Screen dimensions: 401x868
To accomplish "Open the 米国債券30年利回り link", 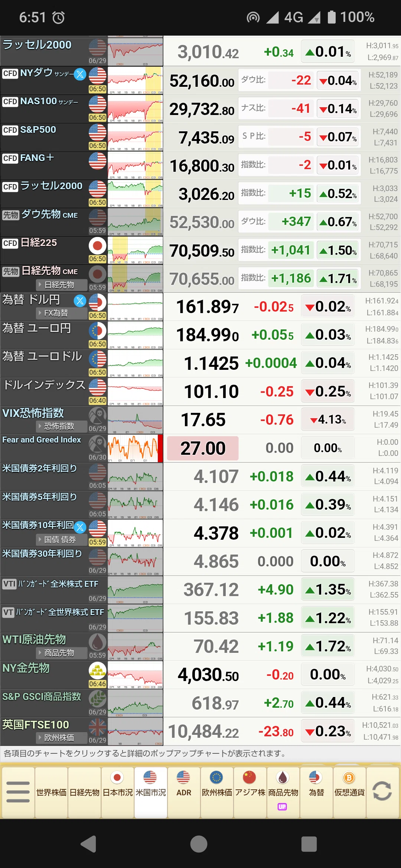I will coord(42,553).
